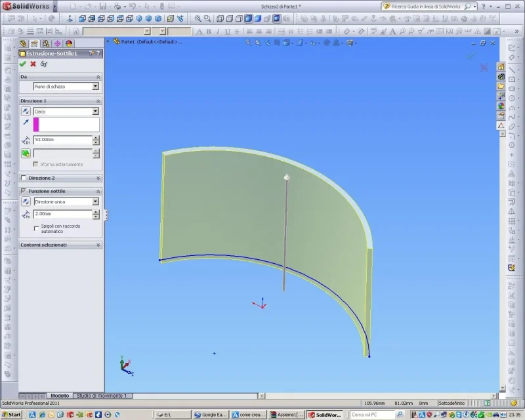Expand the Contorni selezionati section

click(98, 245)
